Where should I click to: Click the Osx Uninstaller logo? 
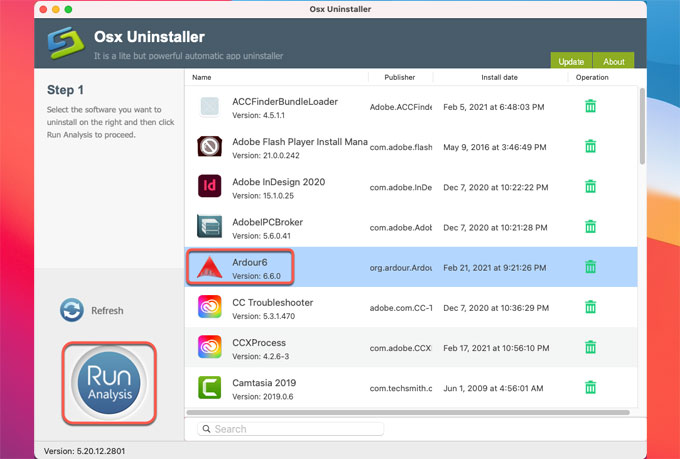66,43
